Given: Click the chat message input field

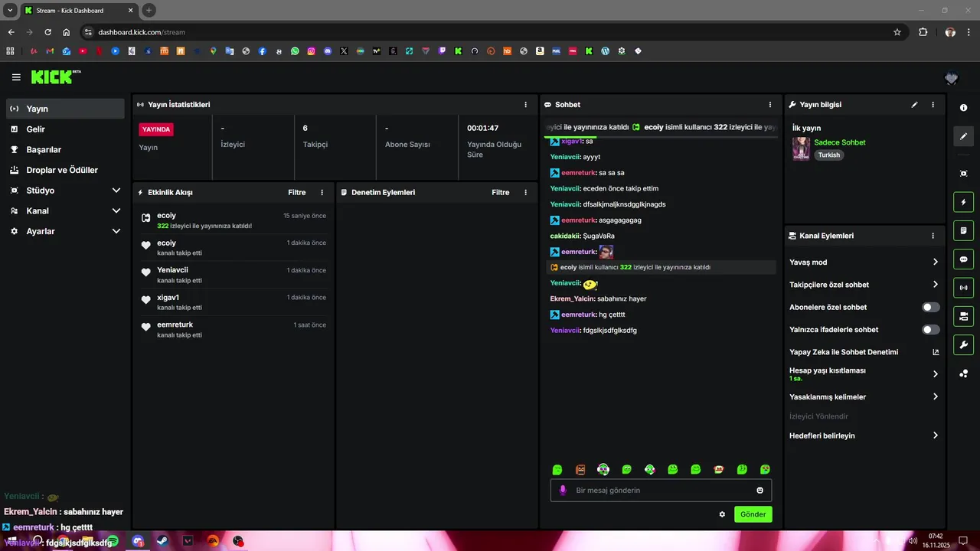Looking at the screenshot, I should point(661,491).
